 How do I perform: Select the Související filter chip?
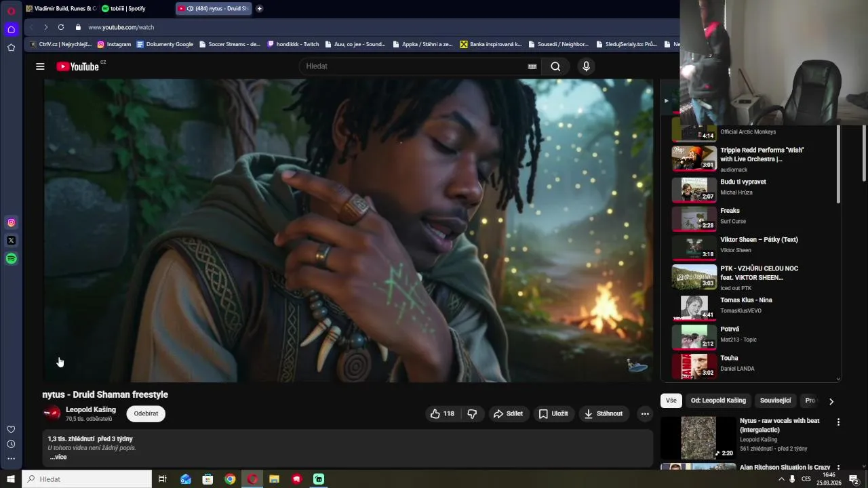pyautogui.click(x=776, y=401)
